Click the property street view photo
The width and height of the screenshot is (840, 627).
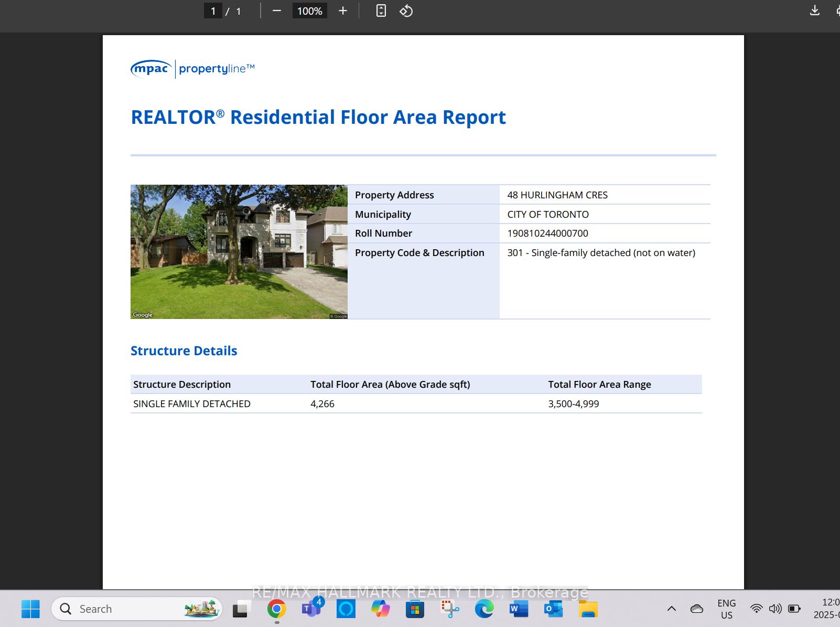[x=239, y=252]
